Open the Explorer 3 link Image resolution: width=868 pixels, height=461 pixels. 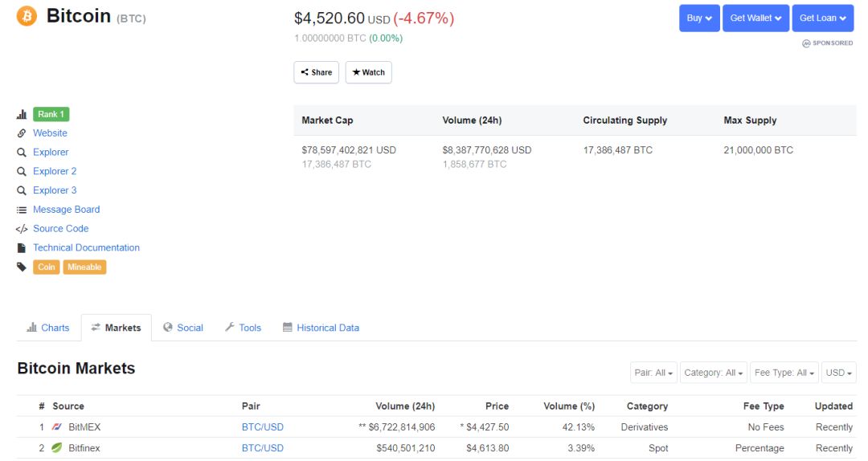(x=55, y=190)
